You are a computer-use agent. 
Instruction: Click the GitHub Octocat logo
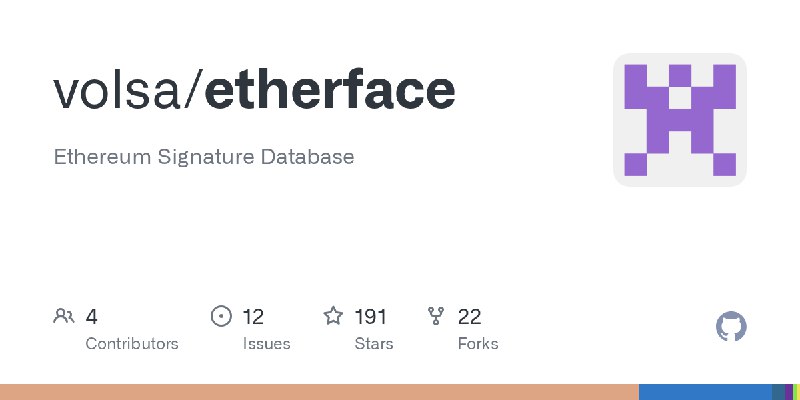[732, 327]
